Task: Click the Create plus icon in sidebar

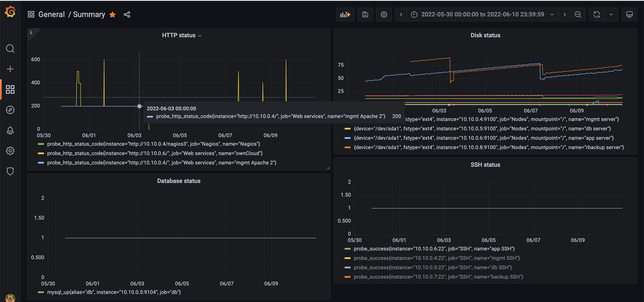Action: click(x=10, y=69)
